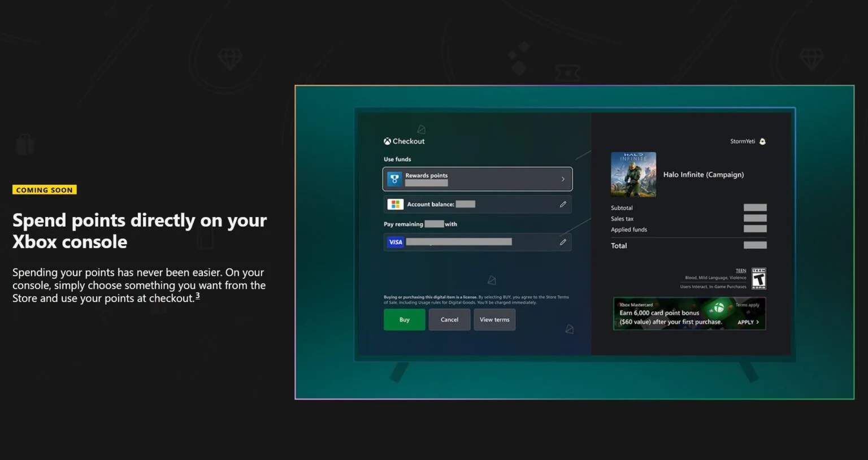
Task: Click the digital item license disclaimer text
Action: coord(476,300)
